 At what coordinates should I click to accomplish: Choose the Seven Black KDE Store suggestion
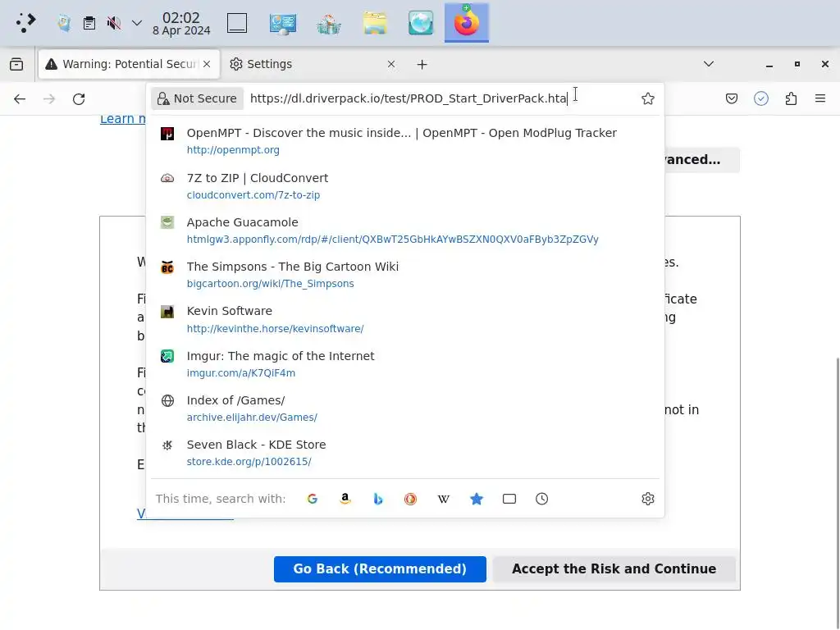[405, 453]
